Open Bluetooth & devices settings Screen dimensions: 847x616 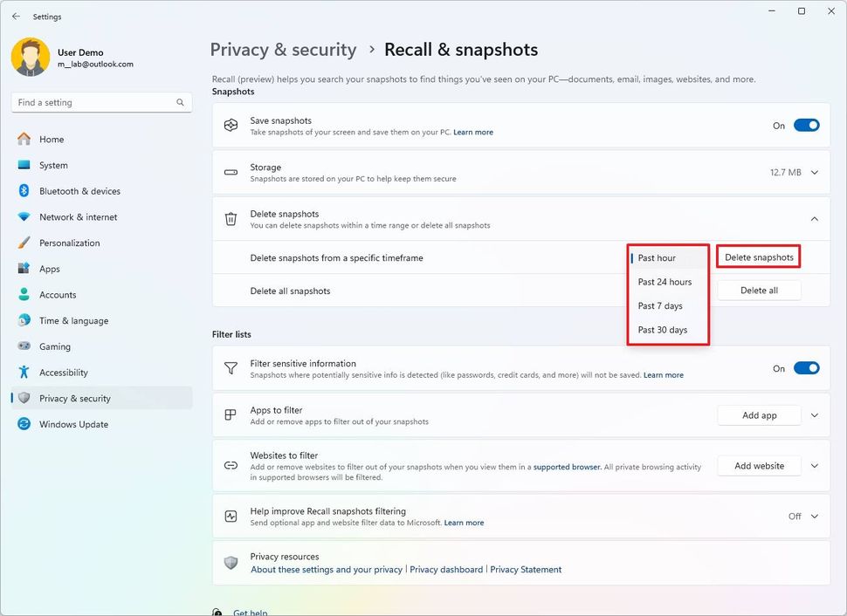(79, 191)
